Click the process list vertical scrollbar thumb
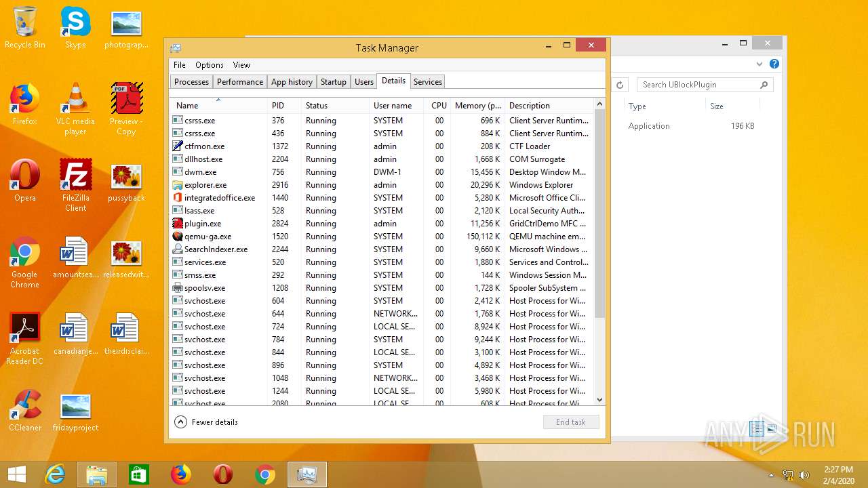This screenshot has height=488, width=868. pos(599,214)
